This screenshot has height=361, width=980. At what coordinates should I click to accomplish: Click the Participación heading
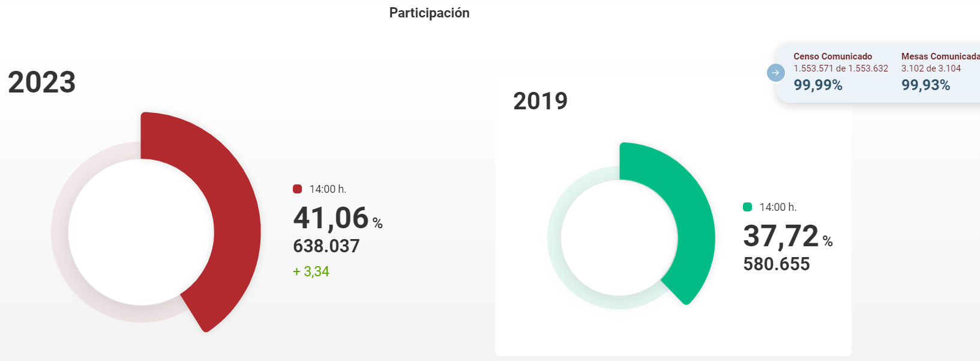pyautogui.click(x=429, y=13)
